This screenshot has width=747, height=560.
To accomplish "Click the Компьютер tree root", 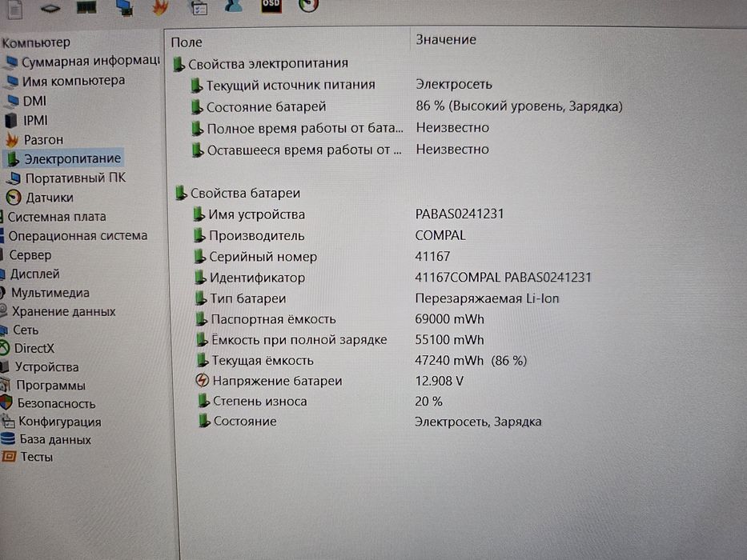I will [x=36, y=42].
